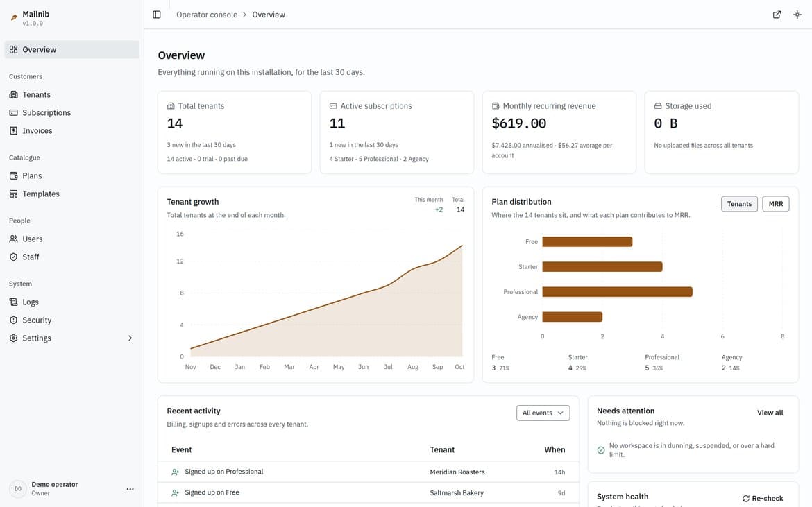Click the Total tenants card icon
Screen dimensions: 812x507
pos(171,106)
